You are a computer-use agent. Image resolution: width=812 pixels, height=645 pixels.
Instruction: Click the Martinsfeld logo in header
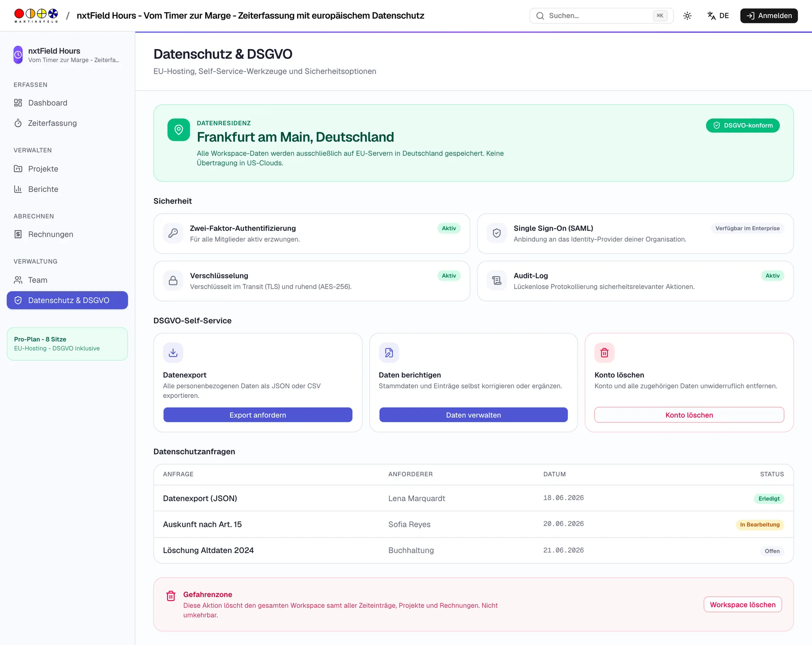pyautogui.click(x=36, y=16)
